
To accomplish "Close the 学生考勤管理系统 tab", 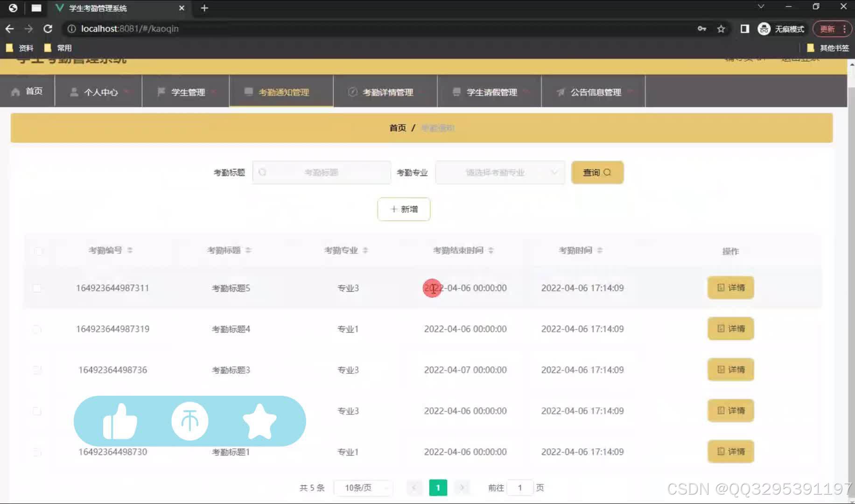I will (182, 8).
